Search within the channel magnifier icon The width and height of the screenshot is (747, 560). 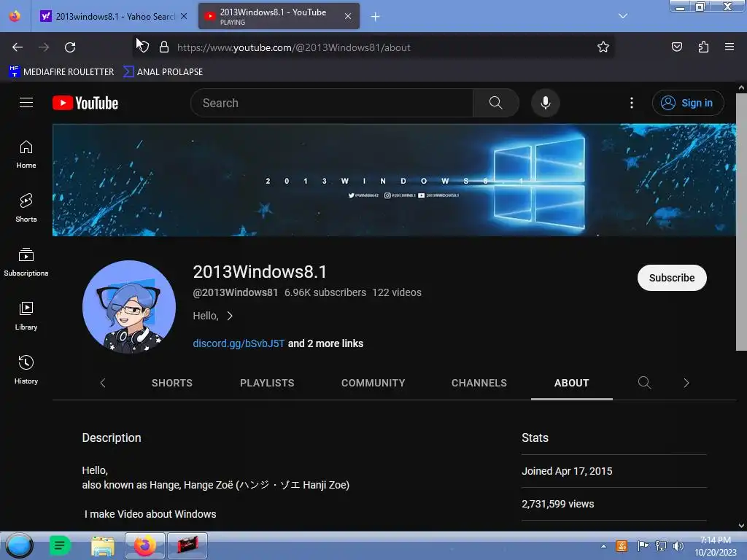(645, 383)
